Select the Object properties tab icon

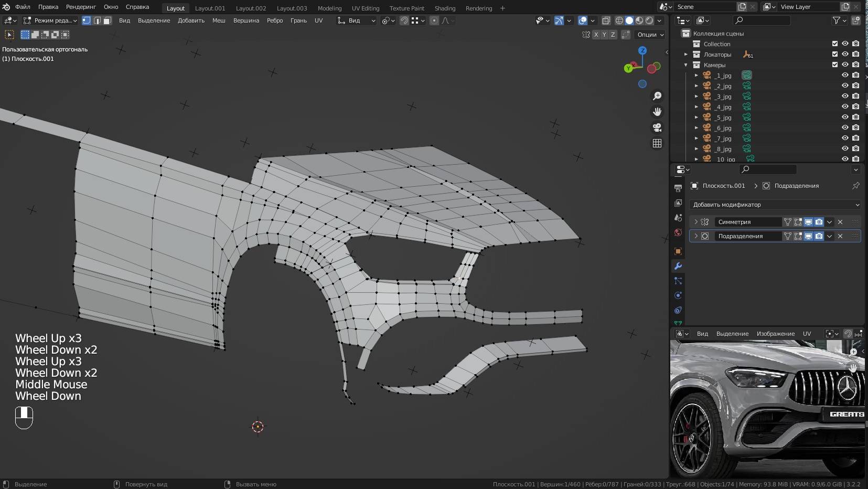coord(678,251)
